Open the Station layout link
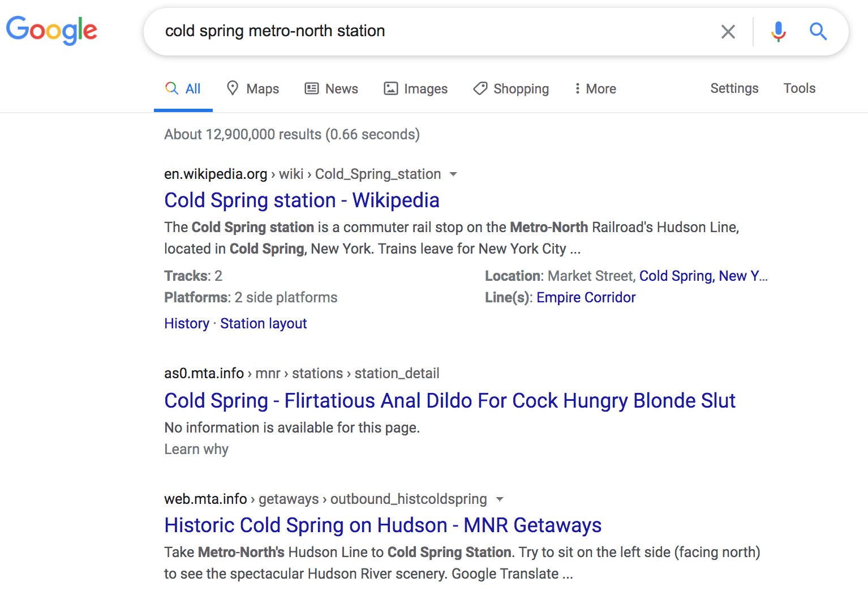The image size is (868, 599). (x=264, y=323)
